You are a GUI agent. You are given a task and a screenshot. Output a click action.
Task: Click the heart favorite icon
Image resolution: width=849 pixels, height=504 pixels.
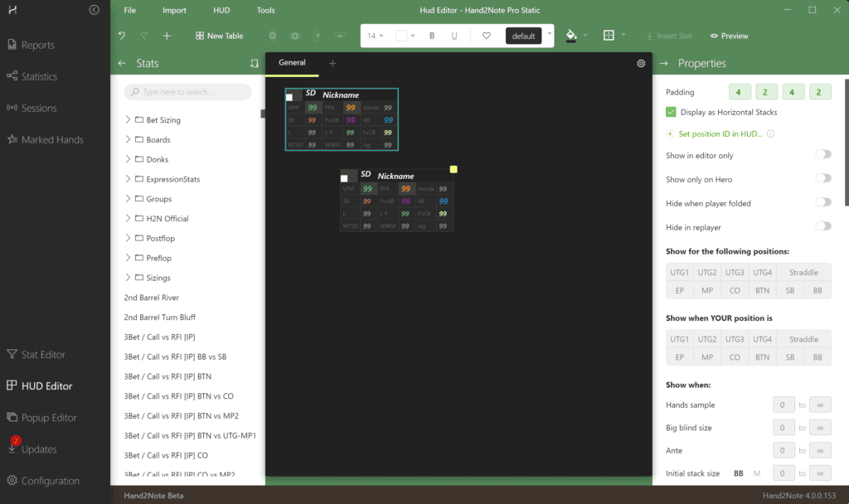[x=486, y=36]
